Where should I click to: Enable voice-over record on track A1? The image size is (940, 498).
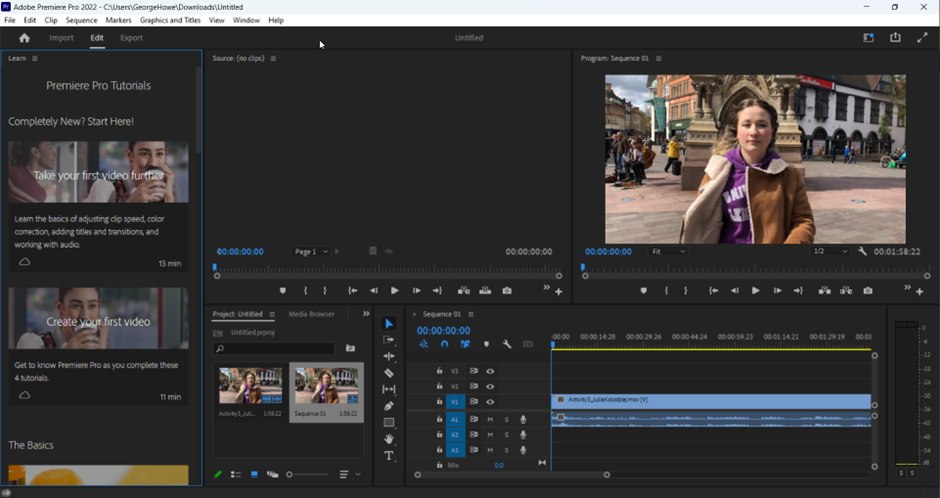coord(523,419)
